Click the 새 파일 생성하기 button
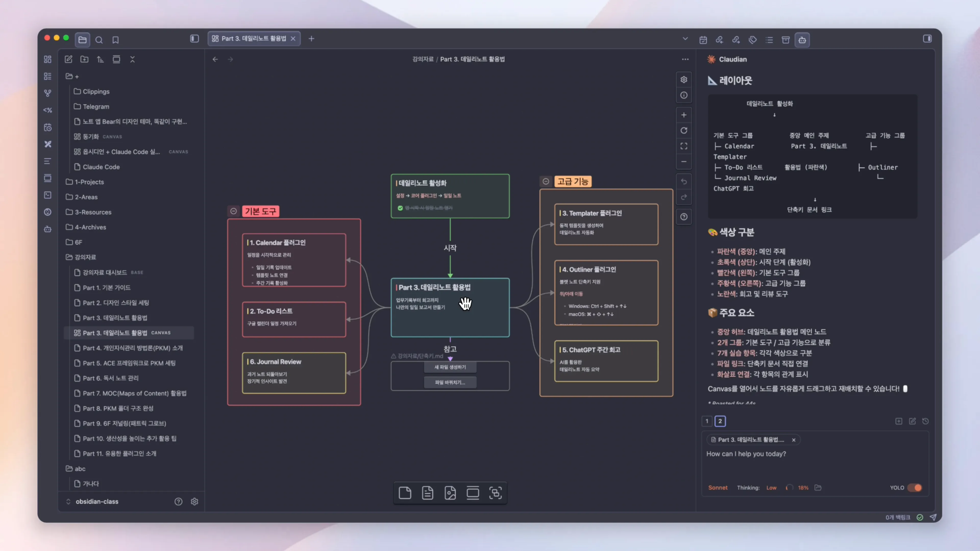980x551 pixels. click(x=450, y=367)
